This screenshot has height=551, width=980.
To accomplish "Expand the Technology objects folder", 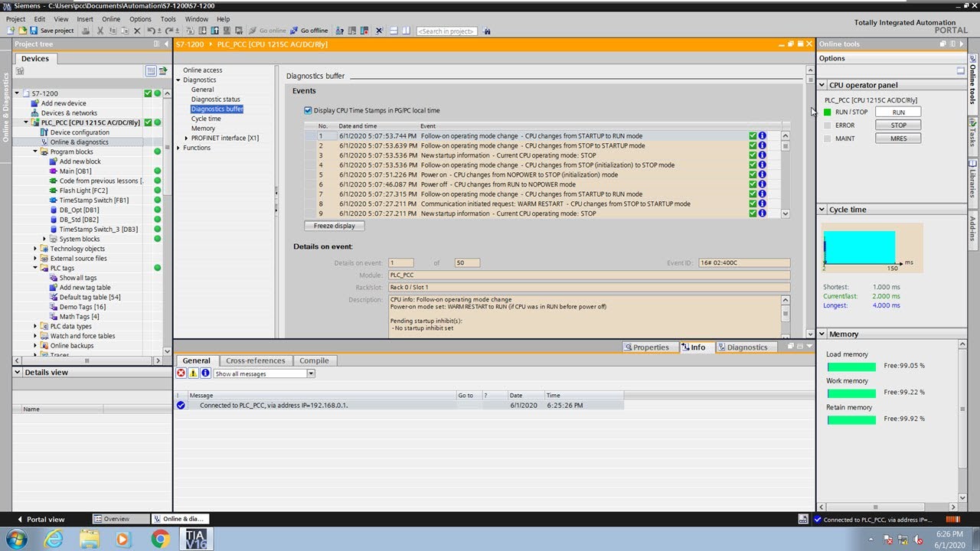I will (x=35, y=249).
